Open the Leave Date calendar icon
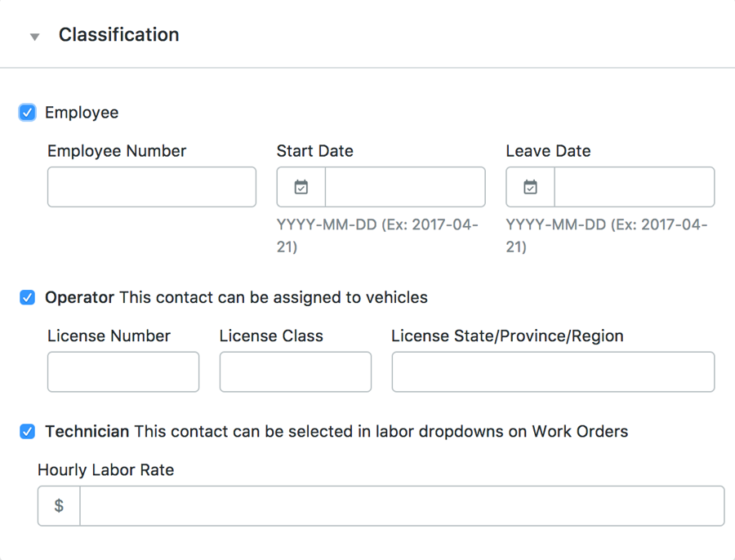This screenshot has height=560, width=735. click(531, 187)
